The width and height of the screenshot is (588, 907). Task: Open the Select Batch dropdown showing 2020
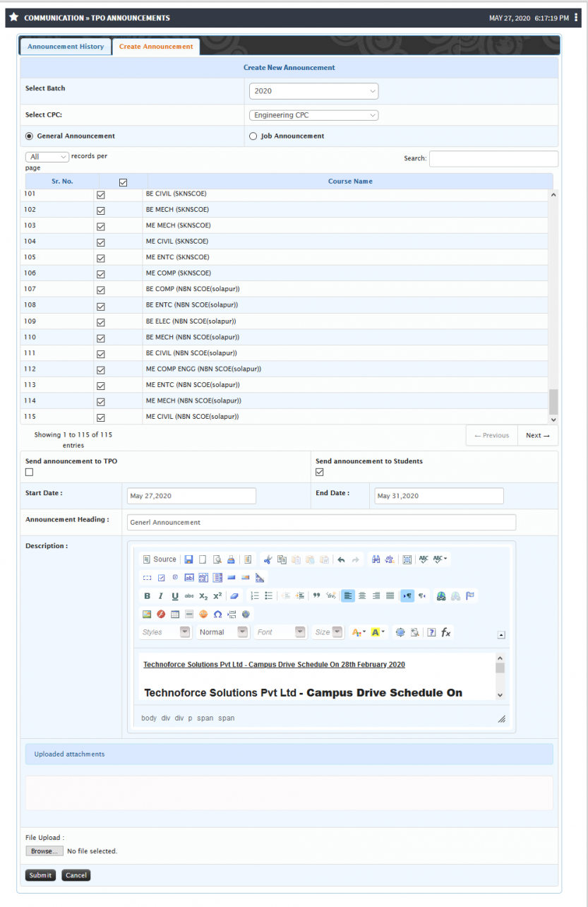point(313,91)
